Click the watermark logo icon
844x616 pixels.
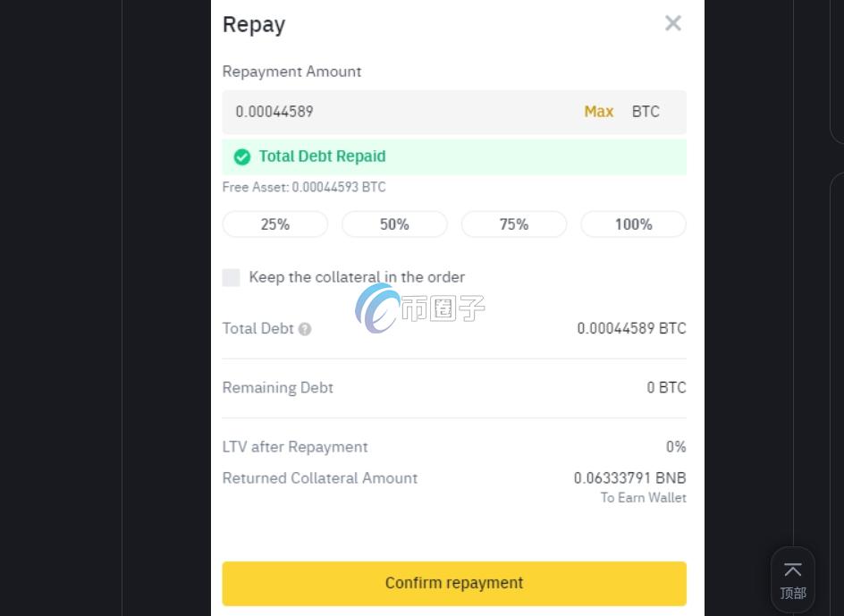(377, 309)
